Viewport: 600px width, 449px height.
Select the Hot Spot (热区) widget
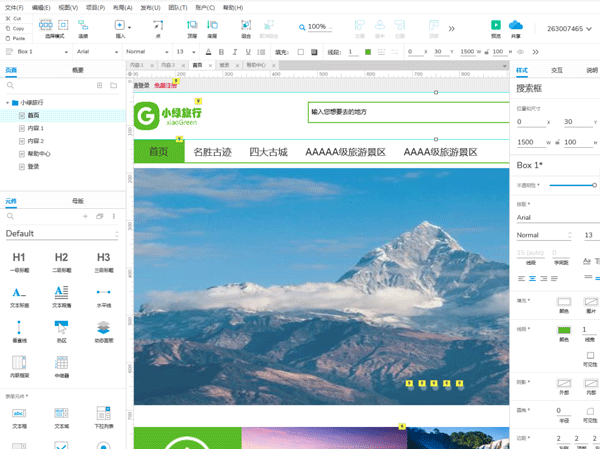tap(62, 326)
